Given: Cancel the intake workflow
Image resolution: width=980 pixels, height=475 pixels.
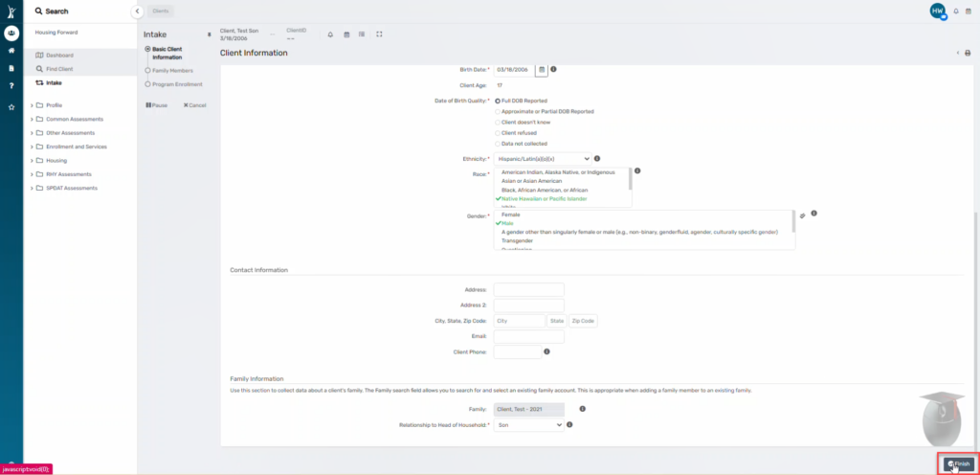Looking at the screenshot, I should point(194,105).
